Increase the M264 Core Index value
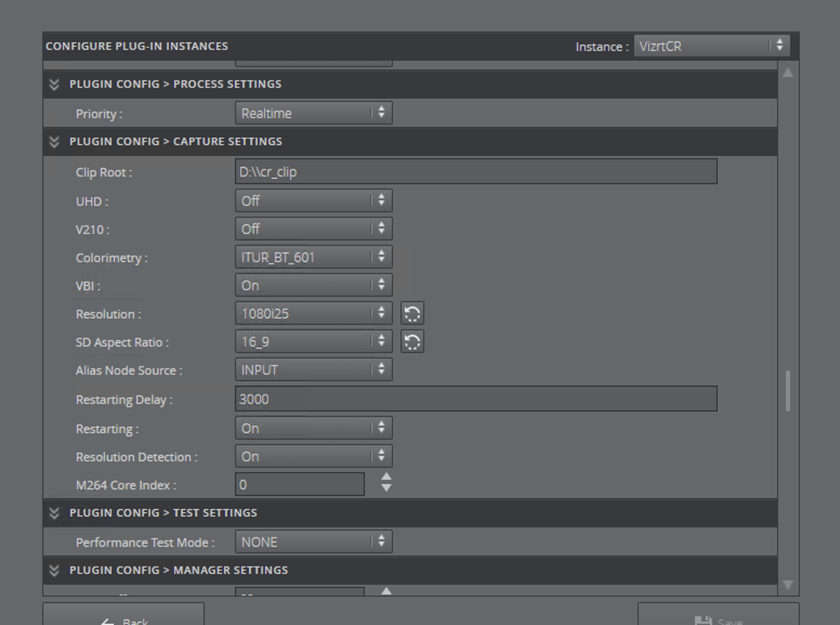 point(386,477)
